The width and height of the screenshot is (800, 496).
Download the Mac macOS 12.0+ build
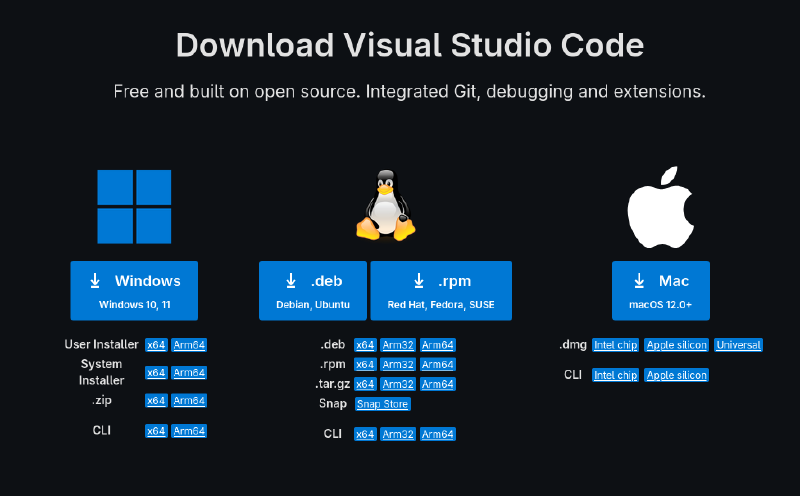tap(661, 291)
